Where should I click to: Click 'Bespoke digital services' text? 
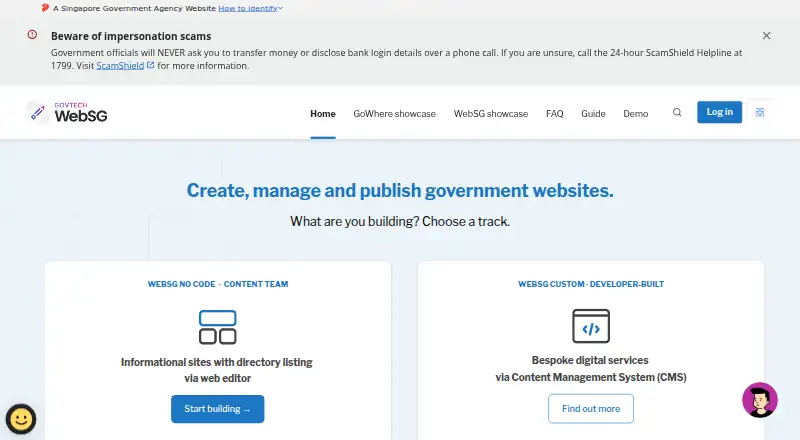(590, 360)
